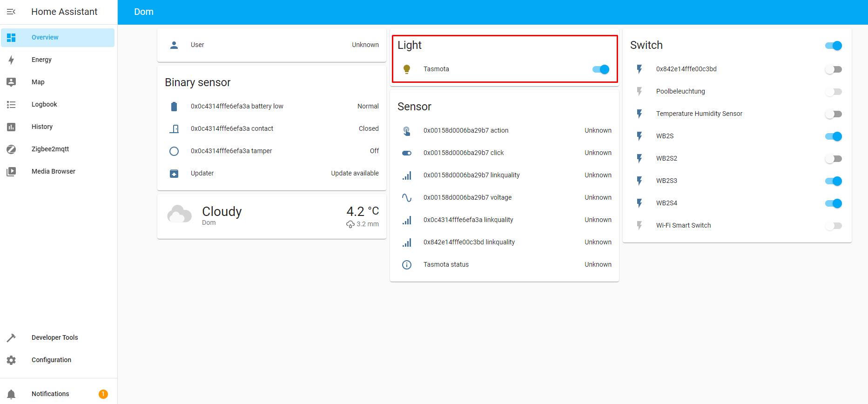Image resolution: width=868 pixels, height=404 pixels.
Task: Click the Poolbeleuchtung switch label
Action: point(680,91)
